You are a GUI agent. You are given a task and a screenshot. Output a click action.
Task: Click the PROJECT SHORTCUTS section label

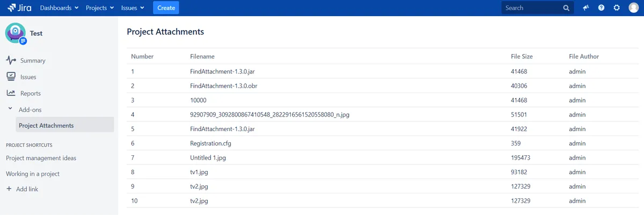[29, 145]
